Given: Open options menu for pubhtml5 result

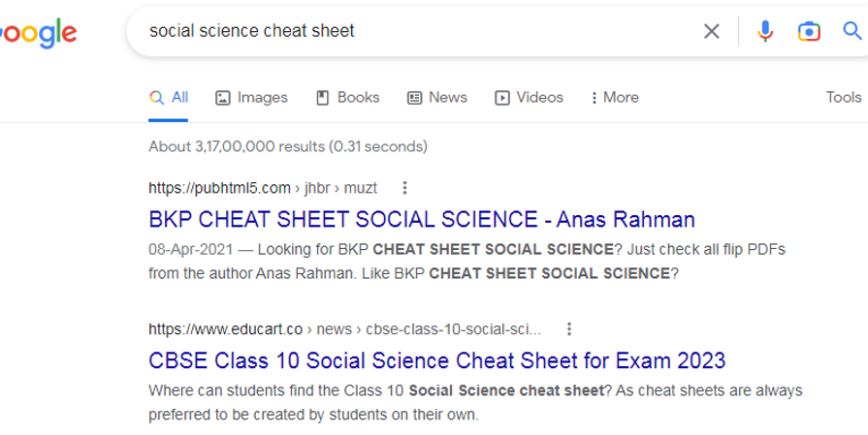Looking at the screenshot, I should [x=405, y=187].
